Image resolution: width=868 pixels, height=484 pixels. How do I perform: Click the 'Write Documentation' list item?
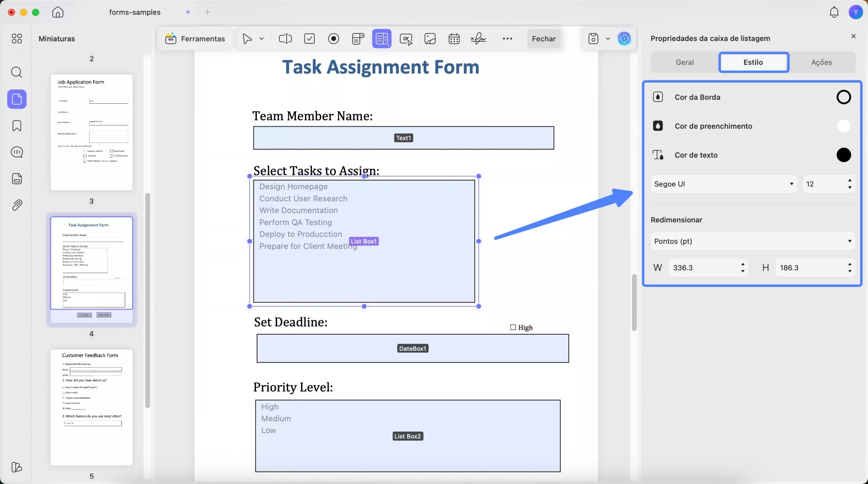(298, 210)
